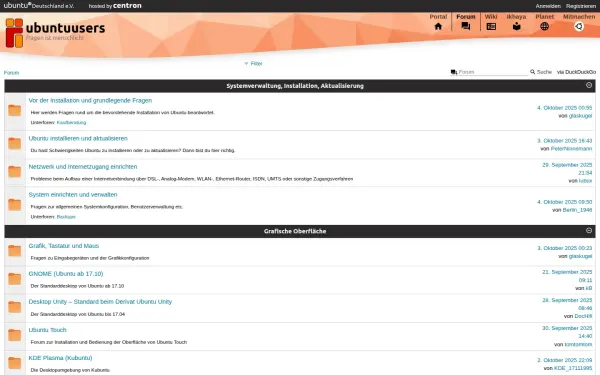Open last post 4. Oktober 2025 00:55

(x=564, y=108)
